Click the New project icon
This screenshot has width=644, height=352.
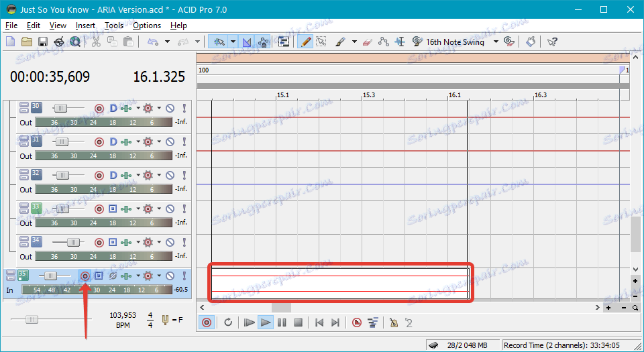coord(11,42)
